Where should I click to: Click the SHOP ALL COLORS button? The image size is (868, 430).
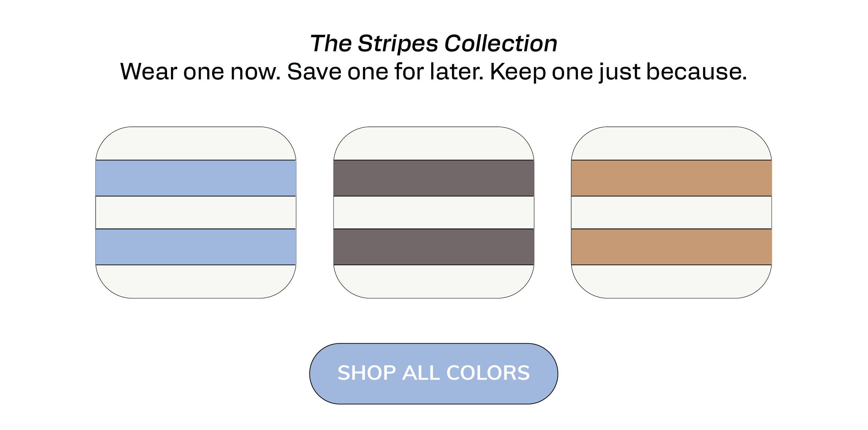(433, 374)
